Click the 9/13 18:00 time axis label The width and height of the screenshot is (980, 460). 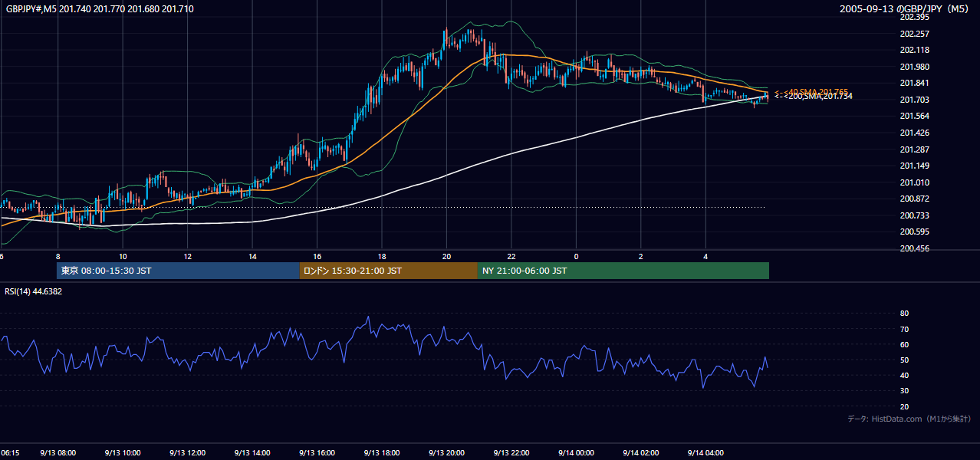pyautogui.click(x=382, y=453)
